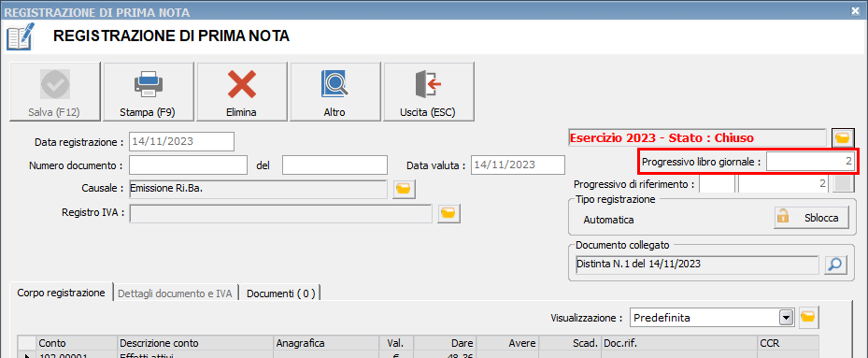Click the Numero documento field
The width and height of the screenshot is (868, 358).
(x=188, y=165)
